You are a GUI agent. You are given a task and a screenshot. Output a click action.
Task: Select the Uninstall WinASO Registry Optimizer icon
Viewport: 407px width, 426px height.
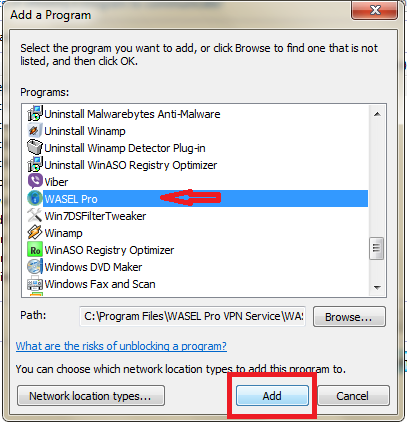(35, 165)
